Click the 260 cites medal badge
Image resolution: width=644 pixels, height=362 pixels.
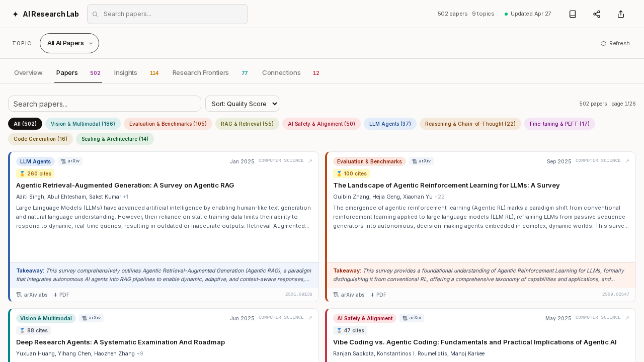35,173
